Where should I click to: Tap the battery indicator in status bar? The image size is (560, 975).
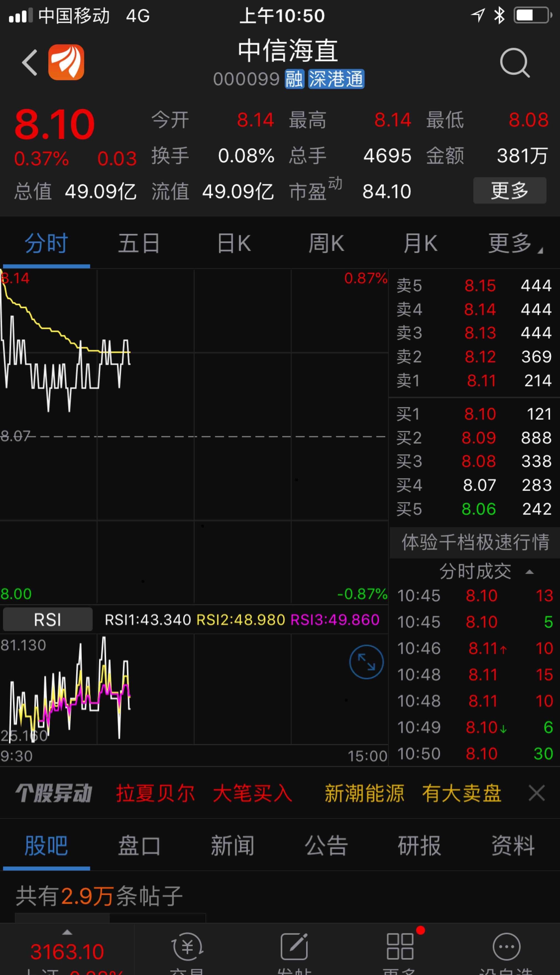[x=533, y=16]
